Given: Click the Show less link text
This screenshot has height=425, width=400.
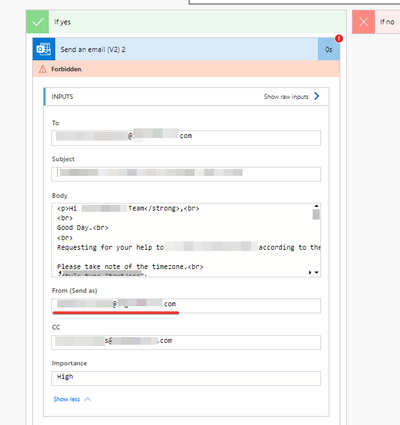Looking at the screenshot, I should [67, 399].
